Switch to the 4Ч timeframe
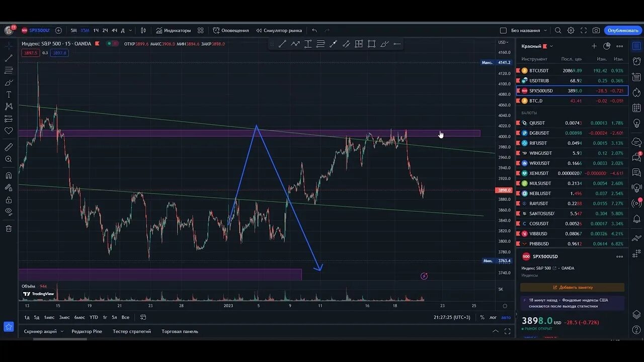 pyautogui.click(x=114, y=30)
